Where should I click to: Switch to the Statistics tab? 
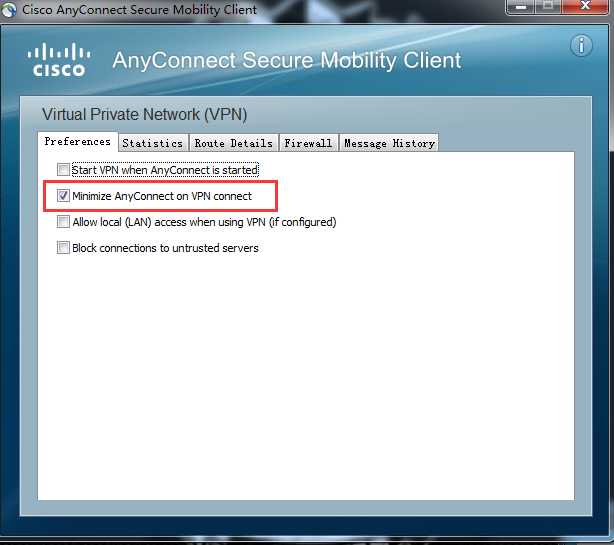click(153, 143)
